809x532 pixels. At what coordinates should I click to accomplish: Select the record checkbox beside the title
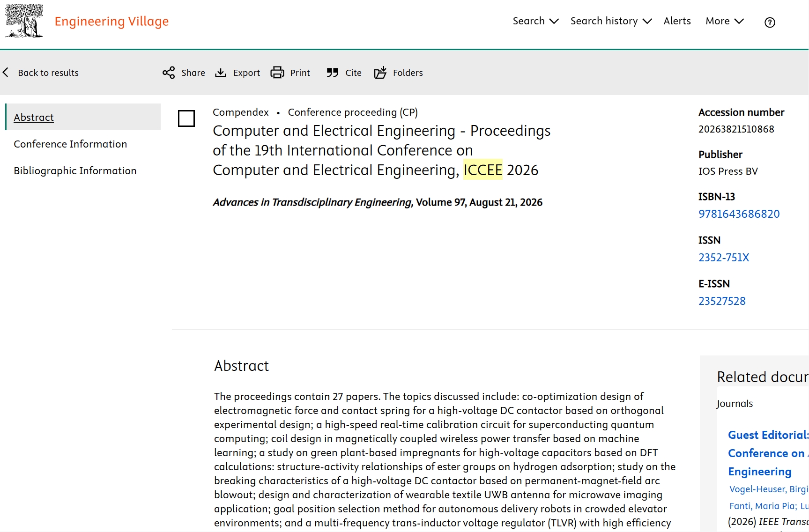tap(186, 118)
